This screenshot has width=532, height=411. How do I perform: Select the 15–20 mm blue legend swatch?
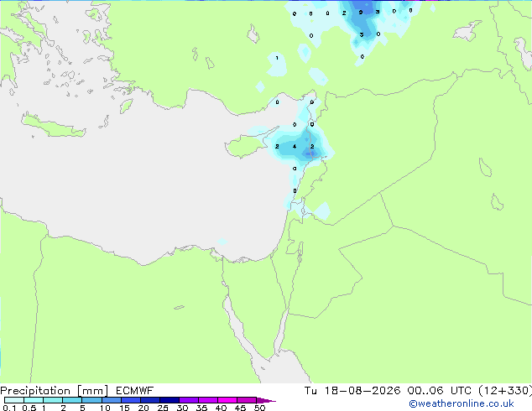[x=131, y=400]
